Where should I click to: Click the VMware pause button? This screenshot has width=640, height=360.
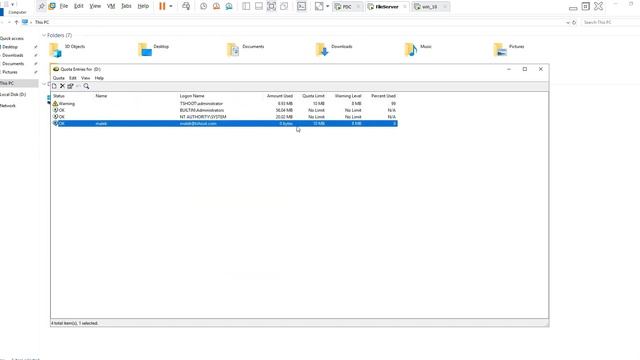162,6
